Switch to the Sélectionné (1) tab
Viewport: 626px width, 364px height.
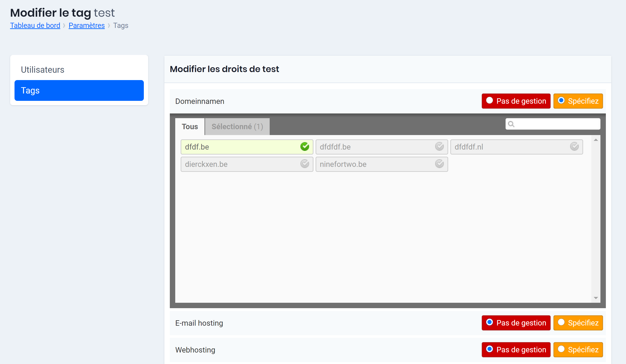pyautogui.click(x=238, y=127)
